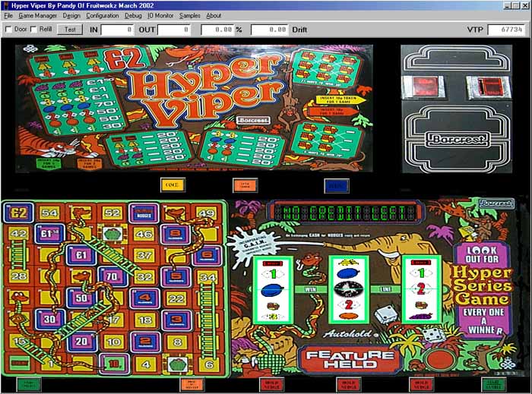Click square 37 on the trail board
Viewport: 532px width, 394px height.
pyautogui.click(x=144, y=255)
